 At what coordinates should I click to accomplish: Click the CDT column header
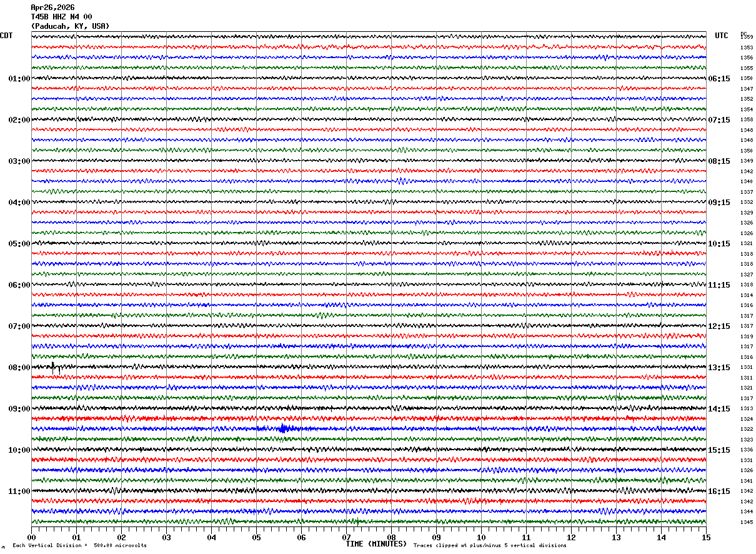tap(6, 36)
